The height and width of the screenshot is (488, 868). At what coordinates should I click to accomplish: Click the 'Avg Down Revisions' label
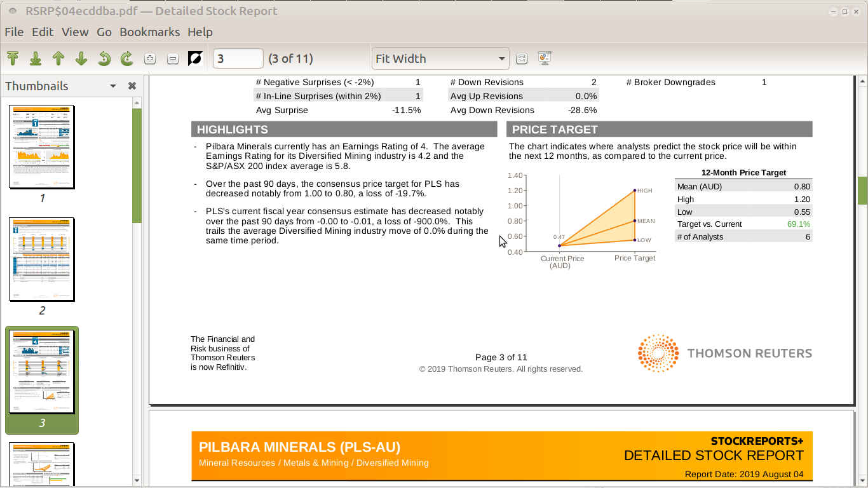[x=492, y=111]
